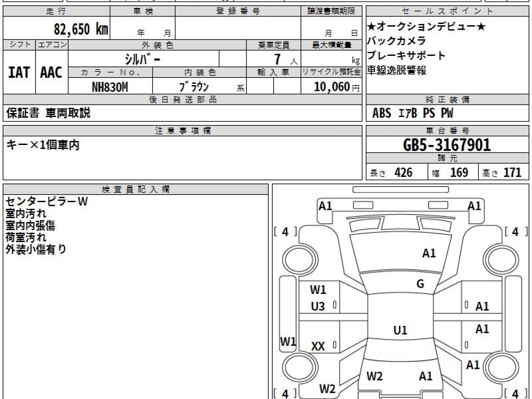Click the color code NH830M
Screen dimensions: 532x399
[x=110, y=87]
